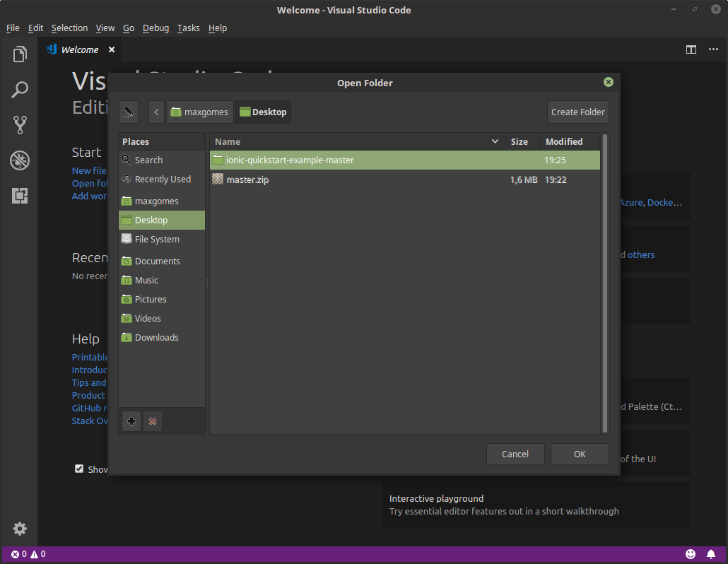Image resolution: width=728 pixels, height=564 pixels.
Task: Select Documents in Places sidebar
Action: 162,261
